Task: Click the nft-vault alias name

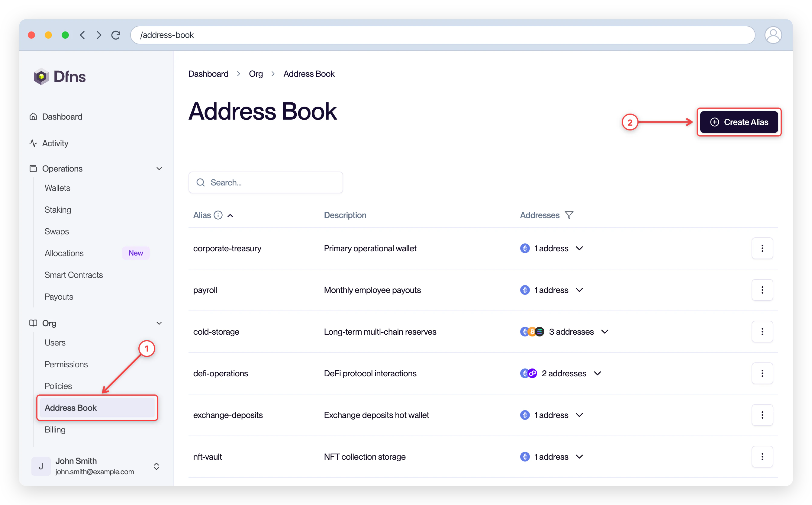Action: pyautogui.click(x=208, y=457)
